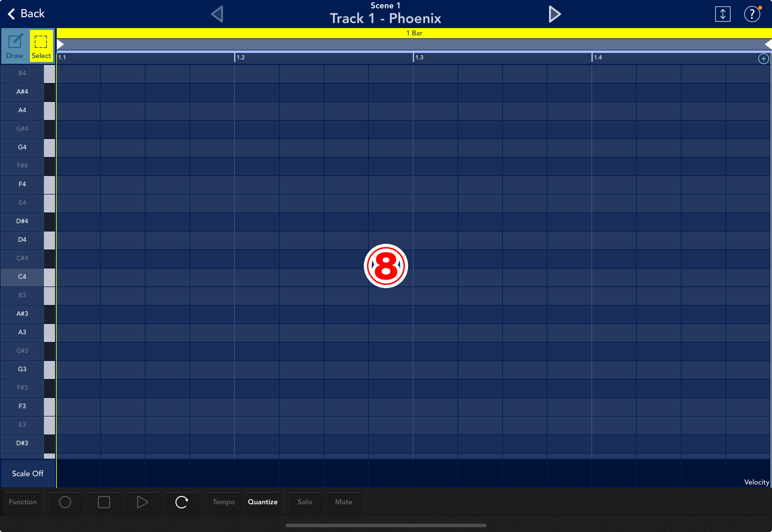The height and width of the screenshot is (532, 772).
Task: Go back using the Back button
Action: pyautogui.click(x=26, y=14)
